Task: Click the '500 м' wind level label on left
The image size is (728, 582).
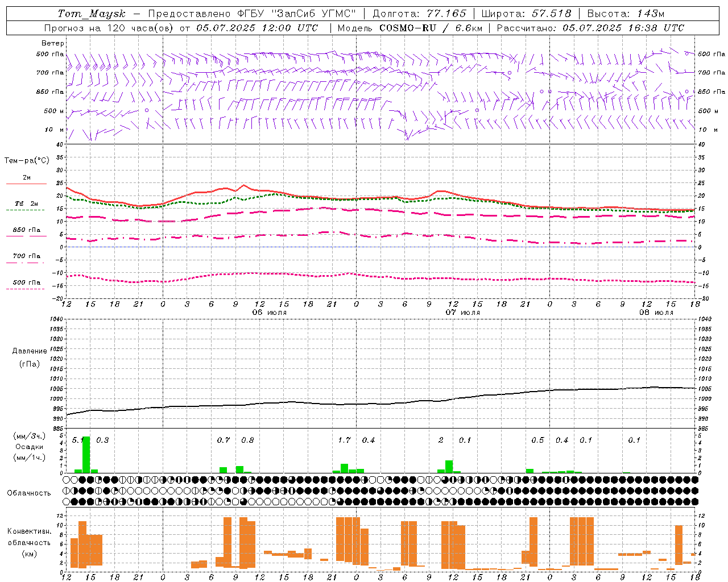Action: [x=54, y=111]
